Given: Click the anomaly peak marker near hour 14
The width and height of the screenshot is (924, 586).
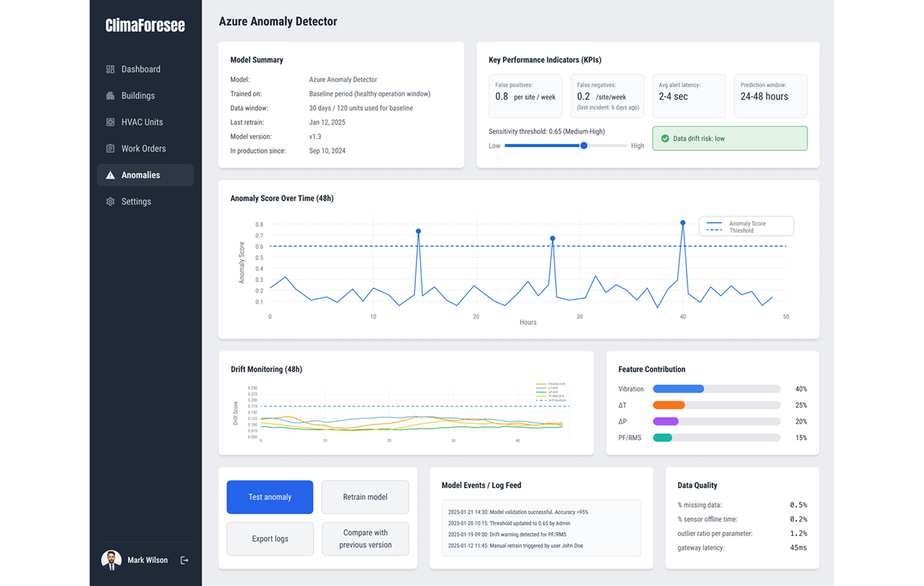Looking at the screenshot, I should pyautogui.click(x=418, y=231).
